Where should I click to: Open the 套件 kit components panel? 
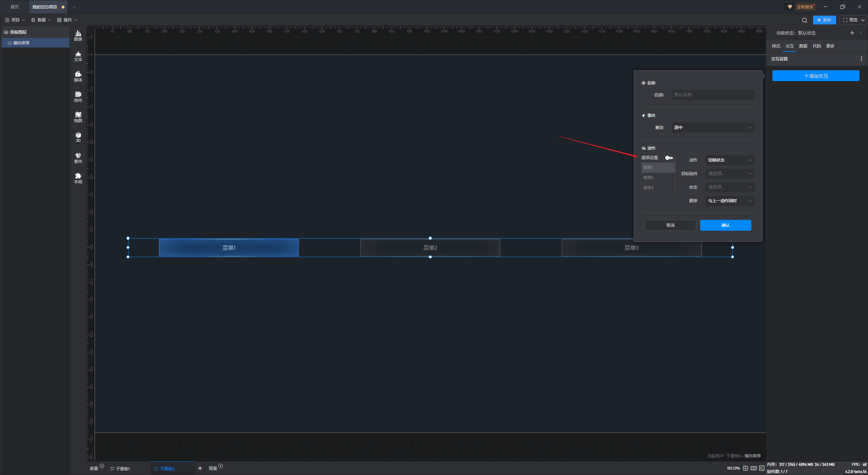point(78,158)
